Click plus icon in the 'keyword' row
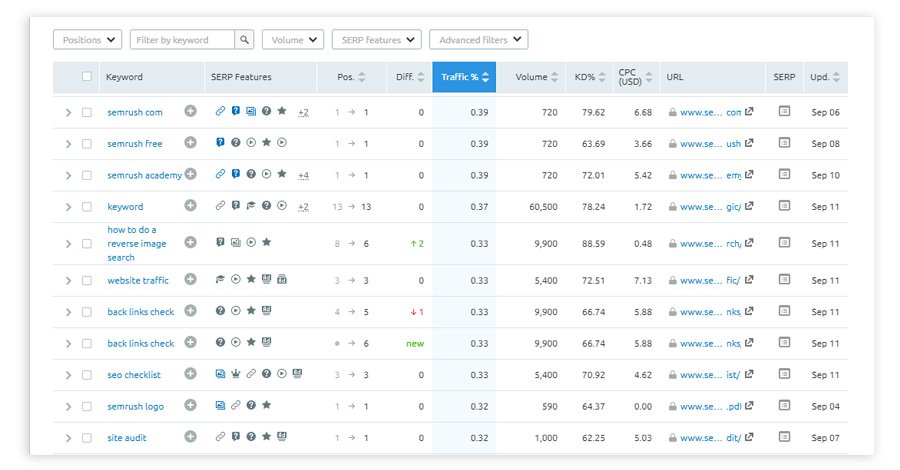900x470 pixels. pyautogui.click(x=191, y=205)
